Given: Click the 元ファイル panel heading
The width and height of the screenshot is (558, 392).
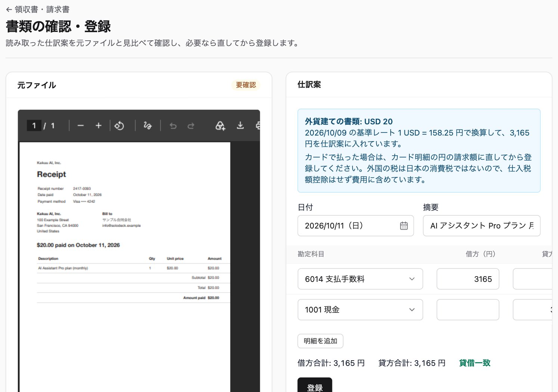Looking at the screenshot, I should [37, 85].
